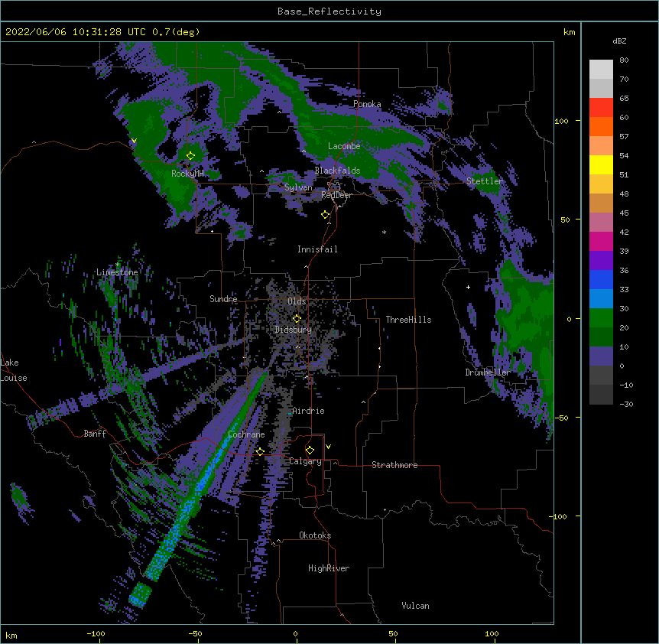The width and height of the screenshot is (659, 644).
Task: Click the 80 value on the dBZ legend
Action: coord(624,60)
